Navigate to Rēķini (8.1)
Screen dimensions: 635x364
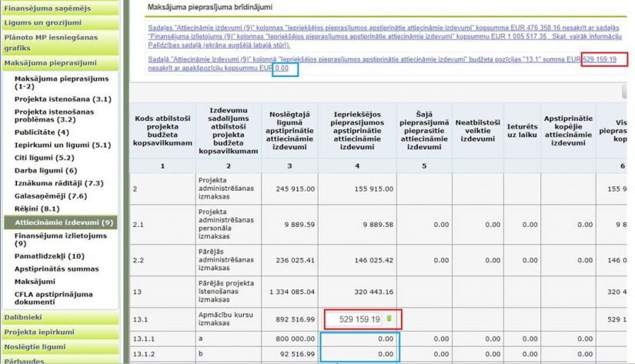tap(37, 209)
